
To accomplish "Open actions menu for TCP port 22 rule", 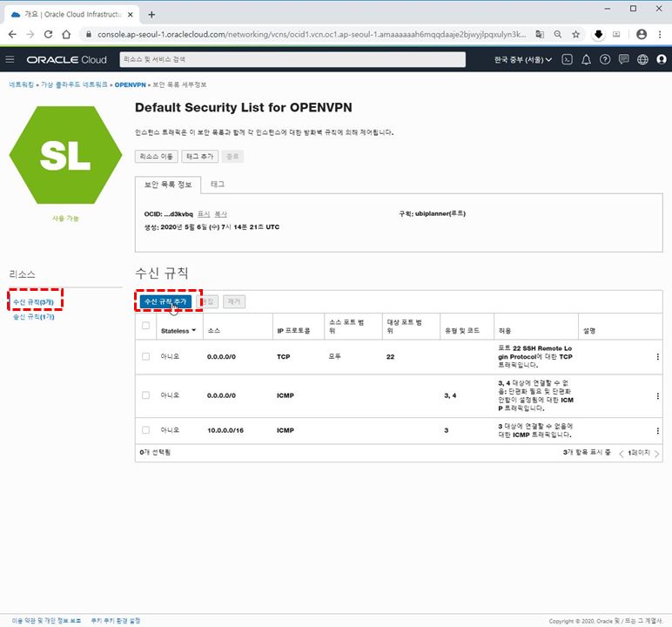I will [657, 357].
